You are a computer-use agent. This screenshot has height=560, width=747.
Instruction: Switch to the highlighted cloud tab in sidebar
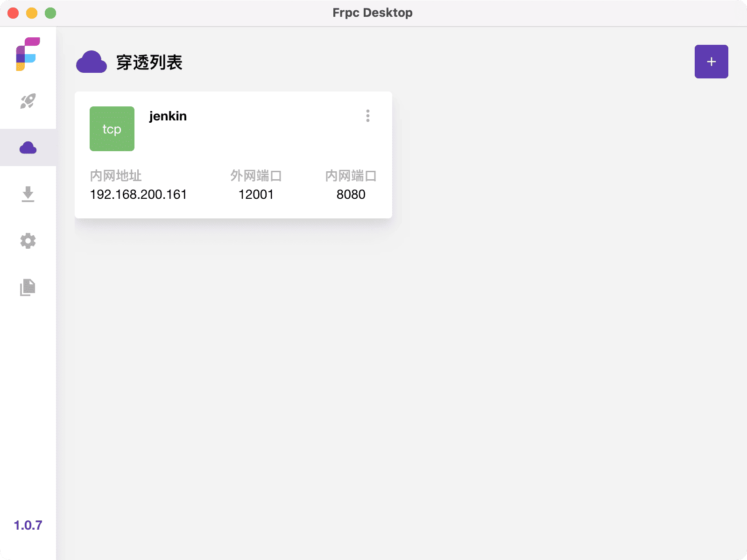(x=28, y=148)
